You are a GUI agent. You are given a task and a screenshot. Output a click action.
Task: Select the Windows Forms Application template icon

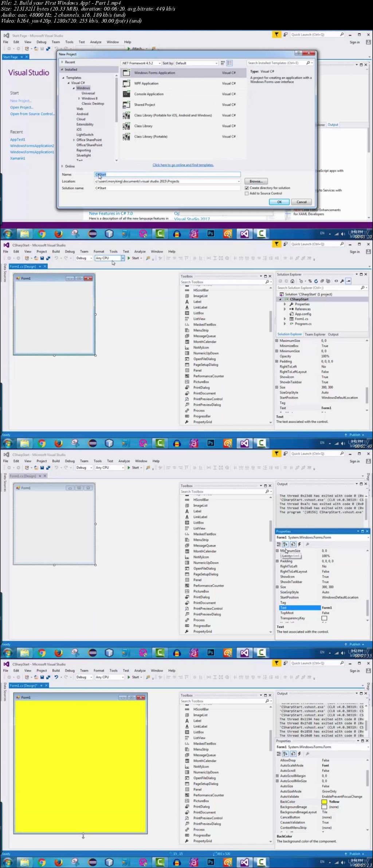pos(126,73)
